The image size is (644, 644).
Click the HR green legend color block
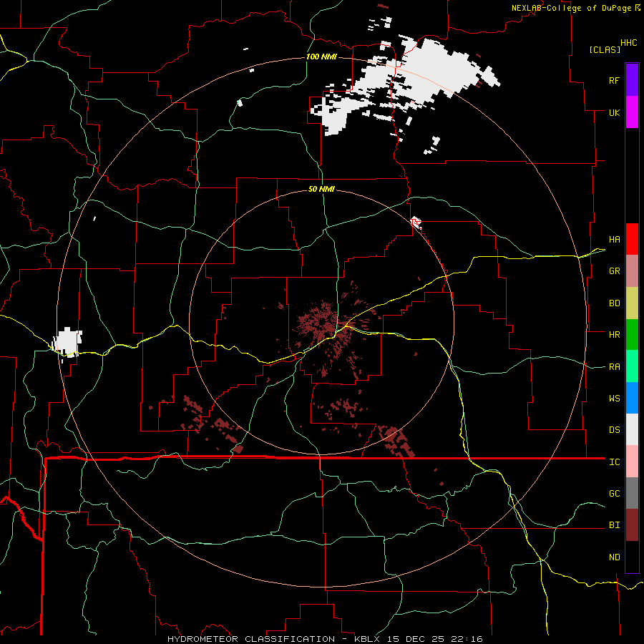tap(632, 335)
